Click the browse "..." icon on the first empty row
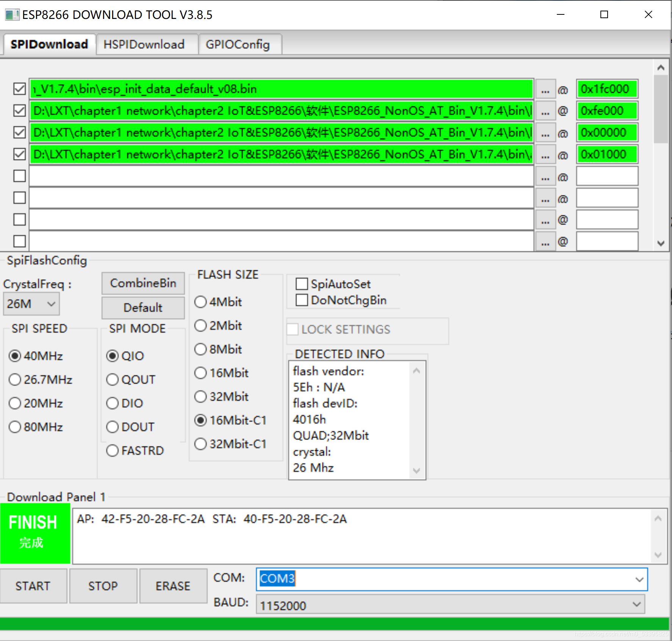672x641 pixels. click(545, 176)
